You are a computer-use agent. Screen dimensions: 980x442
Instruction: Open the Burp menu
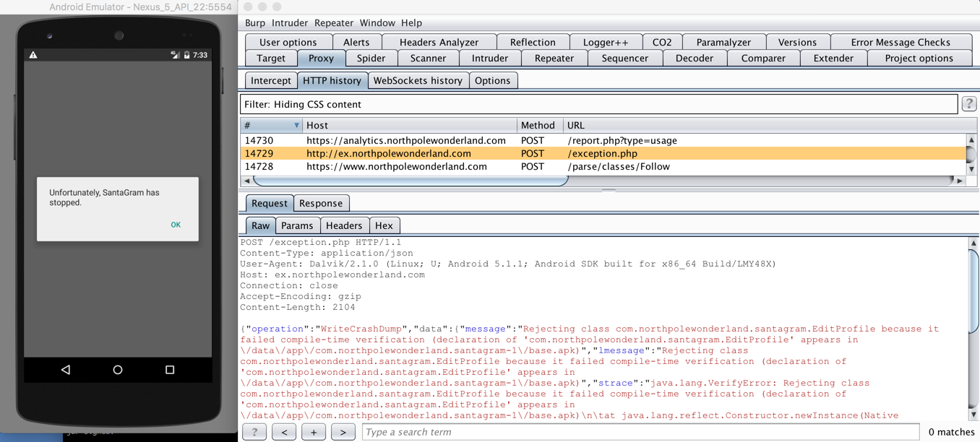(255, 23)
